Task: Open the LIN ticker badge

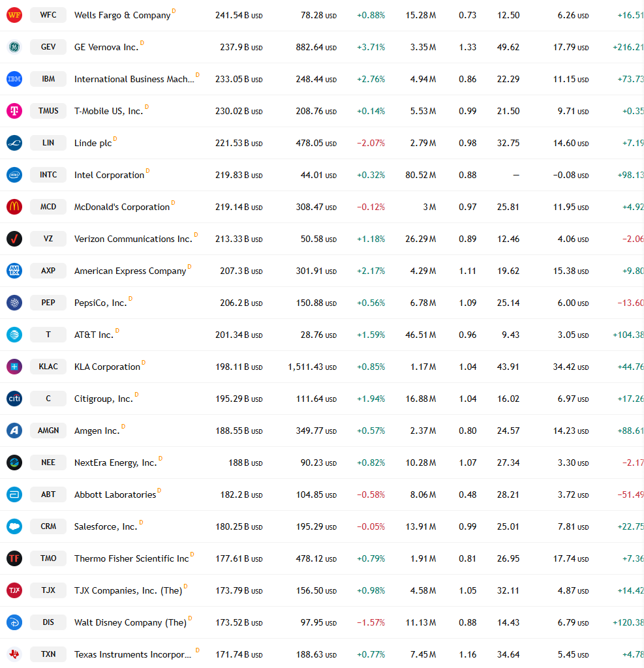Action: (48, 143)
